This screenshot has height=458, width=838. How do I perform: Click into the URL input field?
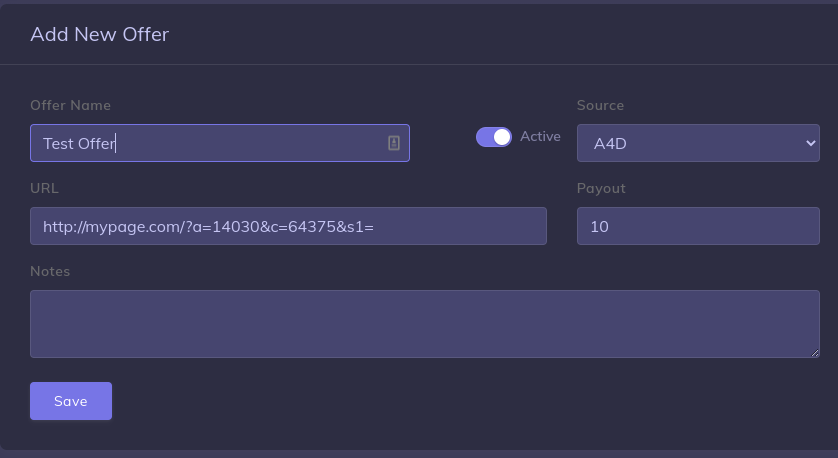coord(288,226)
